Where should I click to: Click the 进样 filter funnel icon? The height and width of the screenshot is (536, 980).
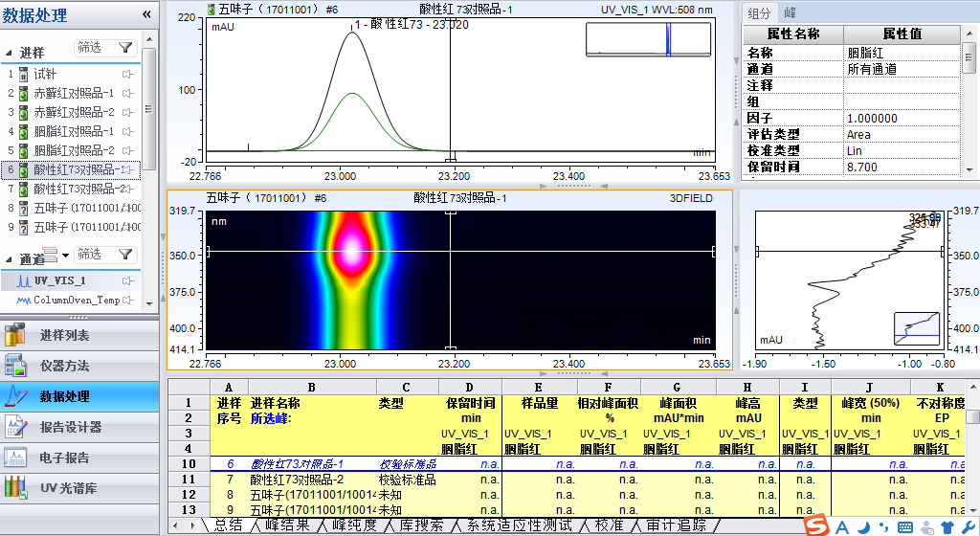(x=125, y=48)
